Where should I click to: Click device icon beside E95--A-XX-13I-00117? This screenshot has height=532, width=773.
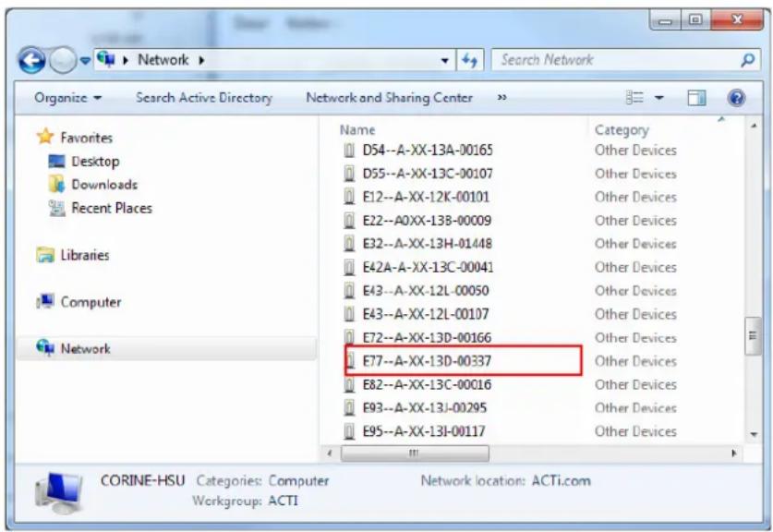pos(349,431)
